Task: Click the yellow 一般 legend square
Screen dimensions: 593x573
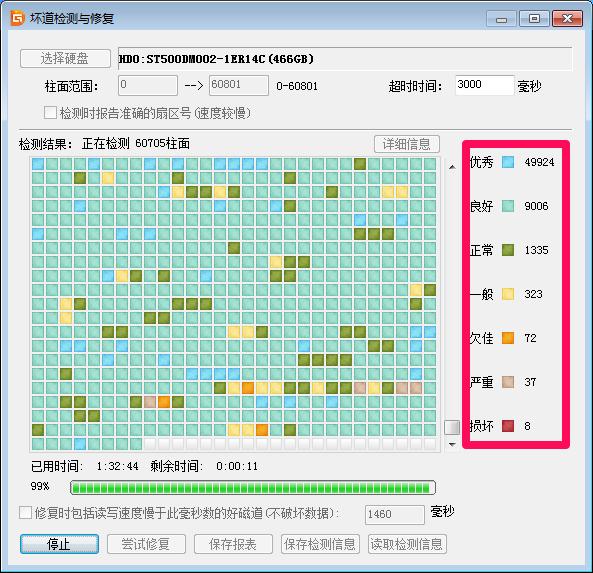Action: click(508, 294)
